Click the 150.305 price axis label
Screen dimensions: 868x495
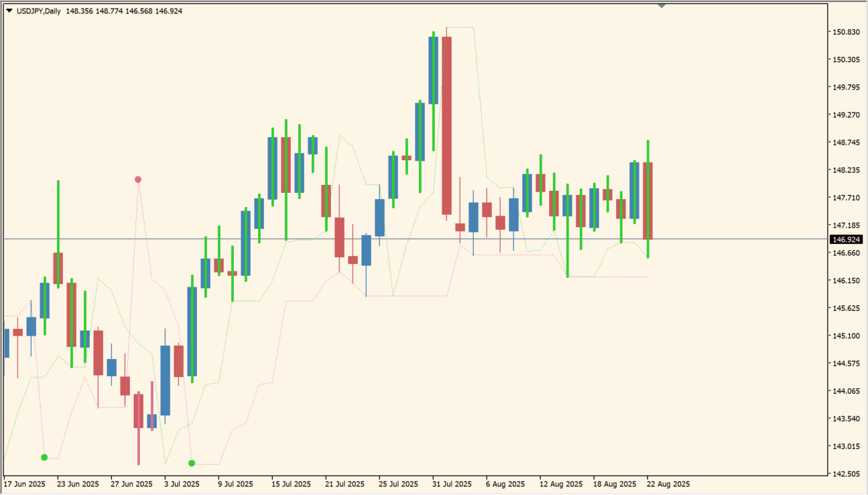click(x=846, y=60)
